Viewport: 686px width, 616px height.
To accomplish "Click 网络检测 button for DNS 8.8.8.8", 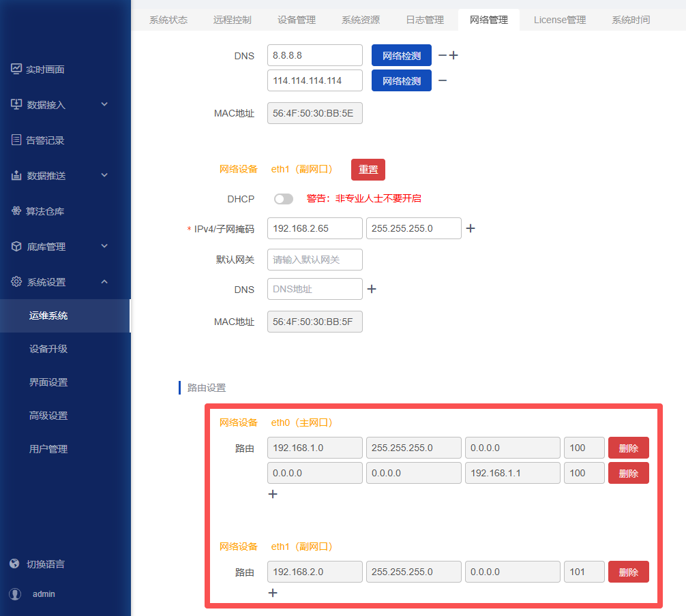I will [x=401, y=55].
